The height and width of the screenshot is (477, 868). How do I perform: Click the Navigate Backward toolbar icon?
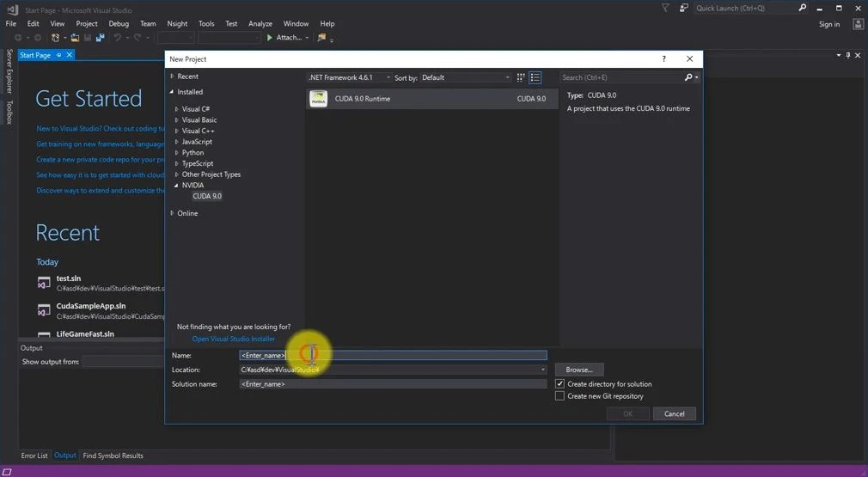coord(18,38)
